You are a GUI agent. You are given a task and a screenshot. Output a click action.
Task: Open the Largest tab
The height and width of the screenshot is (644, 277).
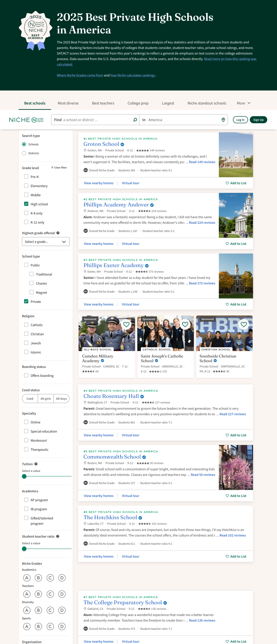[168, 103]
